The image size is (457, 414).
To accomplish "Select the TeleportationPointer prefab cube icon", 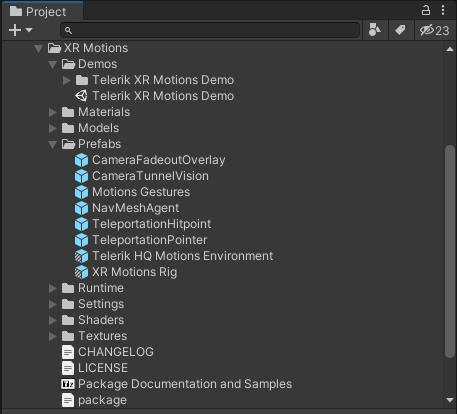I will pyautogui.click(x=81, y=240).
